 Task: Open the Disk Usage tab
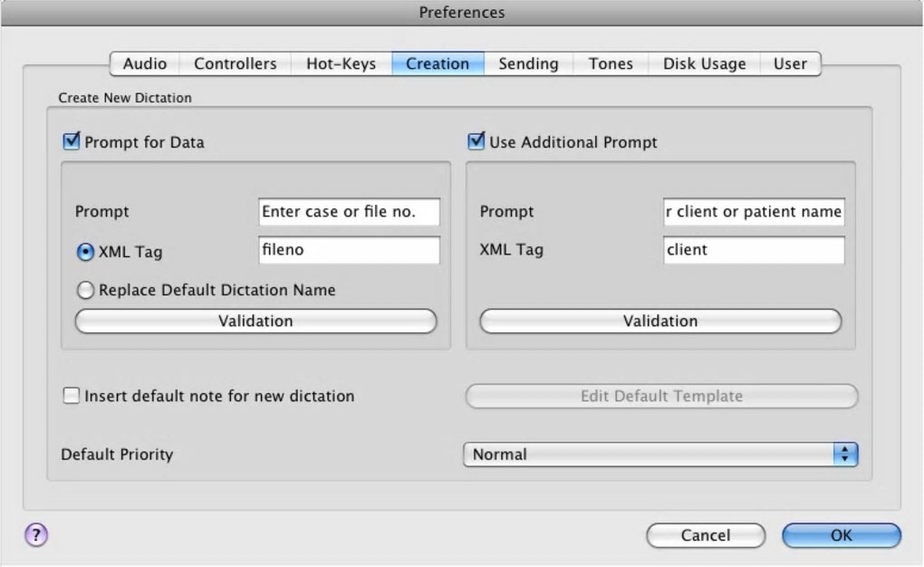704,63
